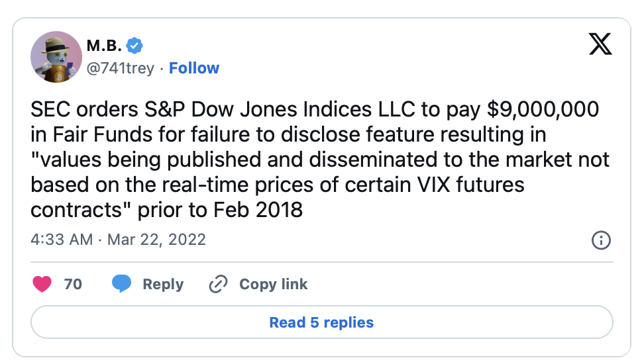Like the tweet with the heart icon
The width and height of the screenshot is (644, 364).
click(x=42, y=284)
